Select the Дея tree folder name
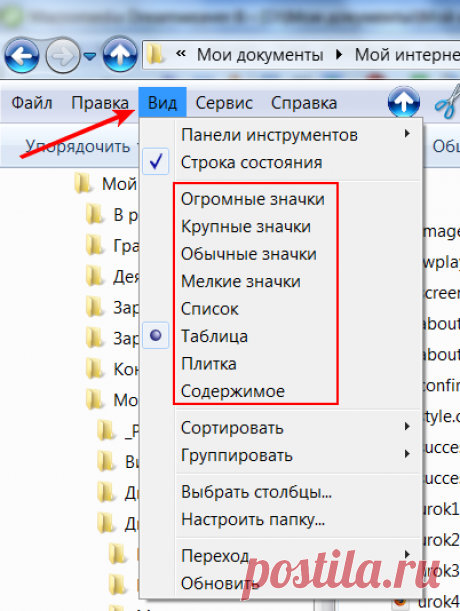 (x=126, y=277)
